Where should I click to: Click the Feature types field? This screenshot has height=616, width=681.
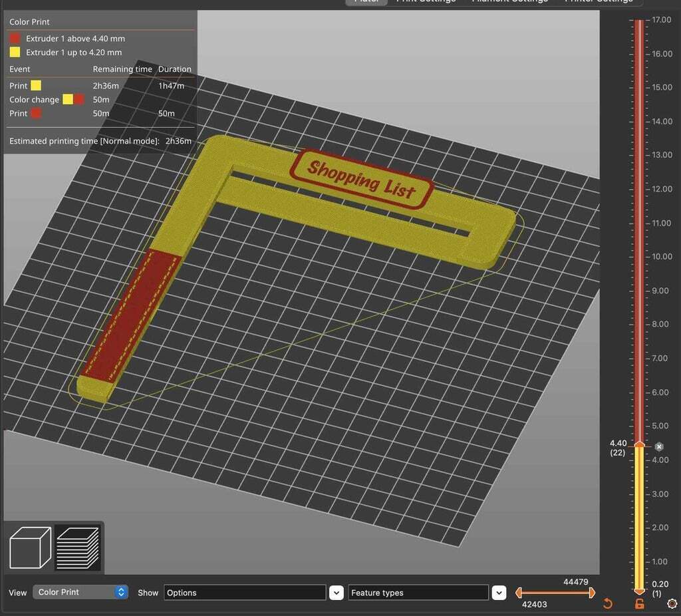coord(418,593)
